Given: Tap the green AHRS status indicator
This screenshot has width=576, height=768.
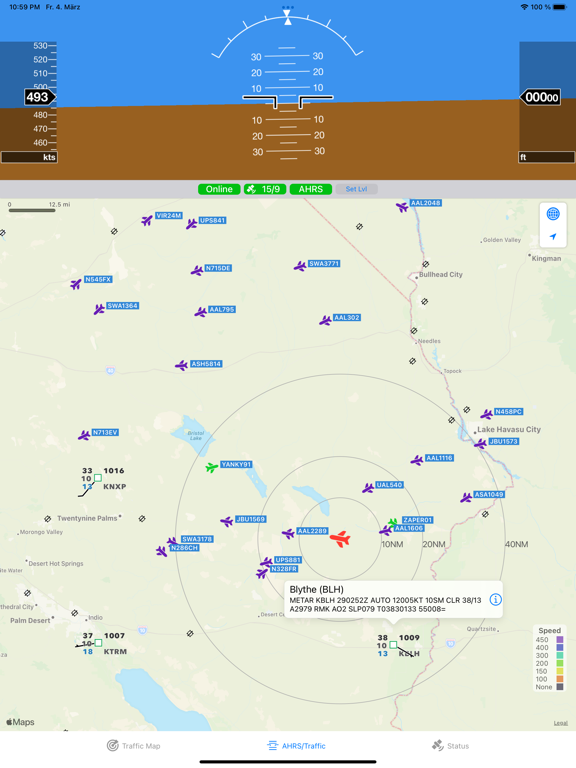Looking at the screenshot, I should pos(311,189).
